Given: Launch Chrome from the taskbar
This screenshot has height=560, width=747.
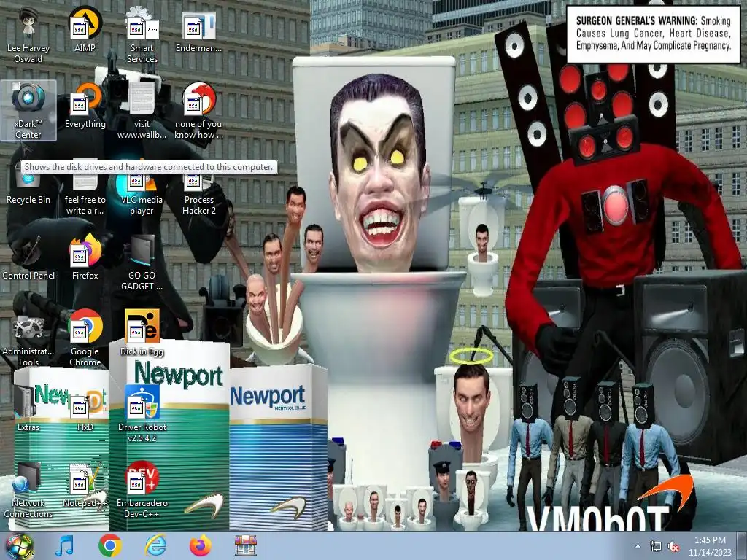Looking at the screenshot, I should (110, 545).
